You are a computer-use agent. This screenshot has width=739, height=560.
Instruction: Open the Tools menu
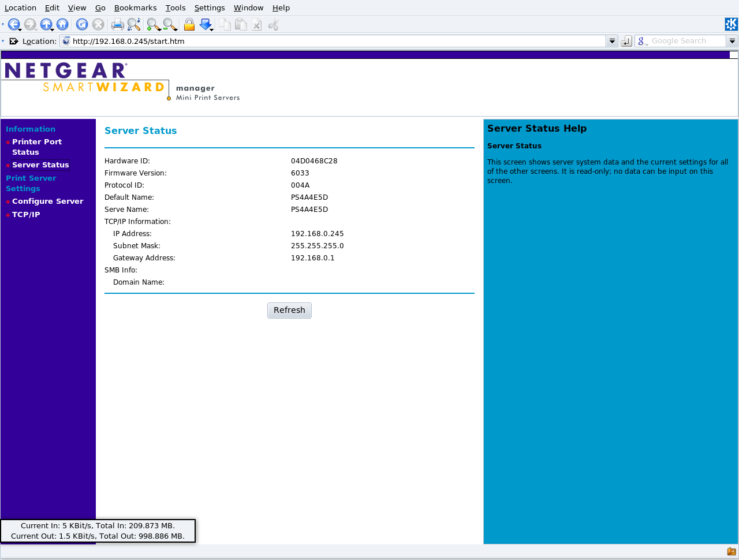click(x=176, y=8)
